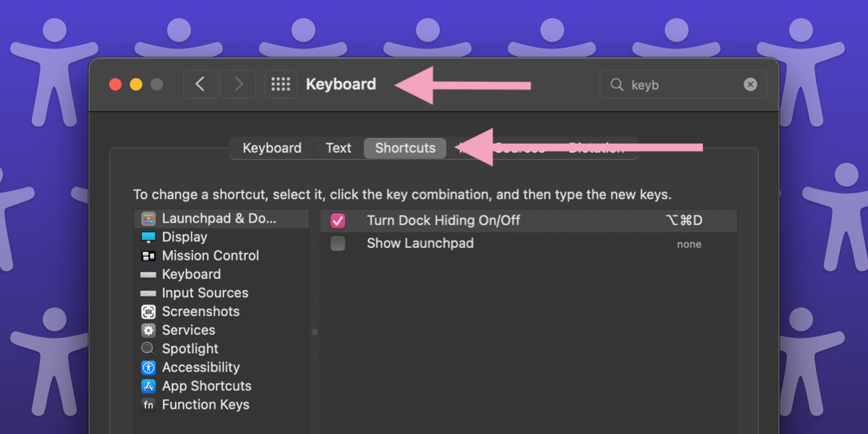
Task: Select the Launchpad & Dock category icon
Action: click(148, 218)
